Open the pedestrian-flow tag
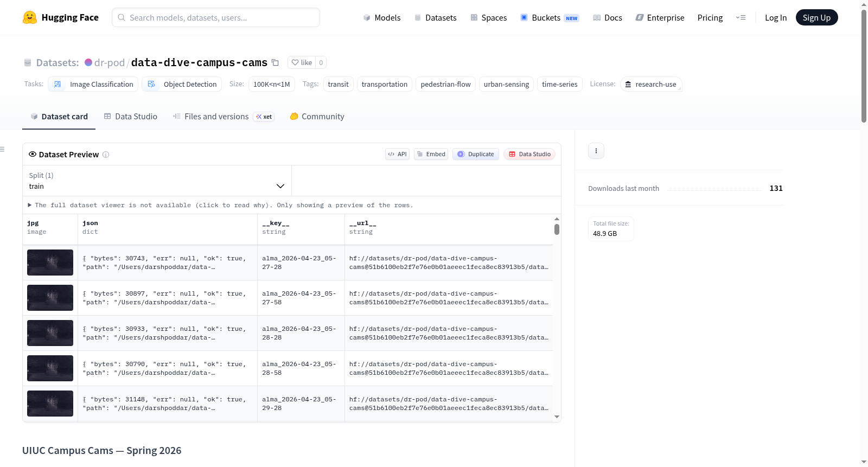The width and height of the screenshot is (868, 467). pos(445,84)
